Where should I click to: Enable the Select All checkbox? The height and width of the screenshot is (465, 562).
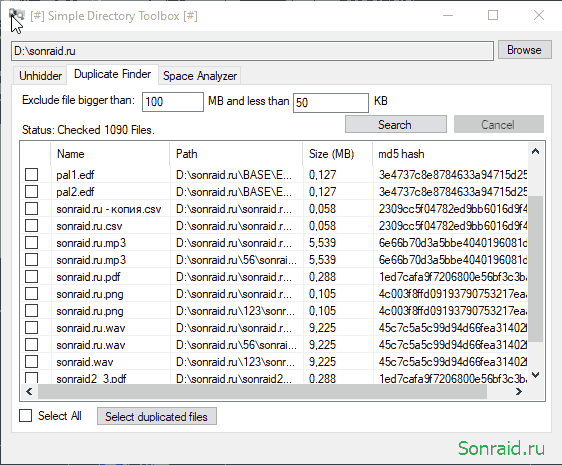25,416
